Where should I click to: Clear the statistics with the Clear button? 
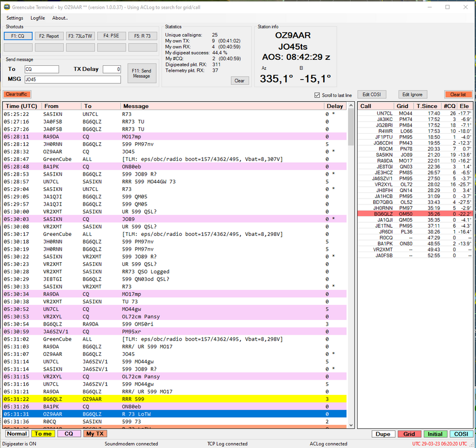240,81
